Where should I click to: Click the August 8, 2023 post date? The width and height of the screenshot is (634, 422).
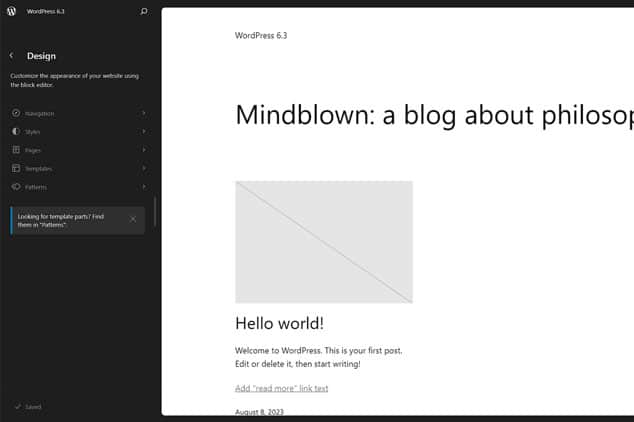(259, 412)
